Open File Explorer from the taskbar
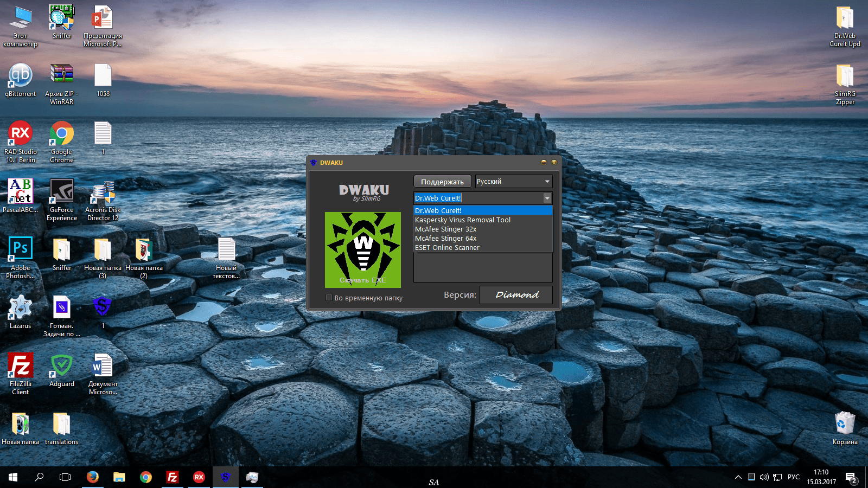This screenshot has height=488, width=868. click(119, 477)
